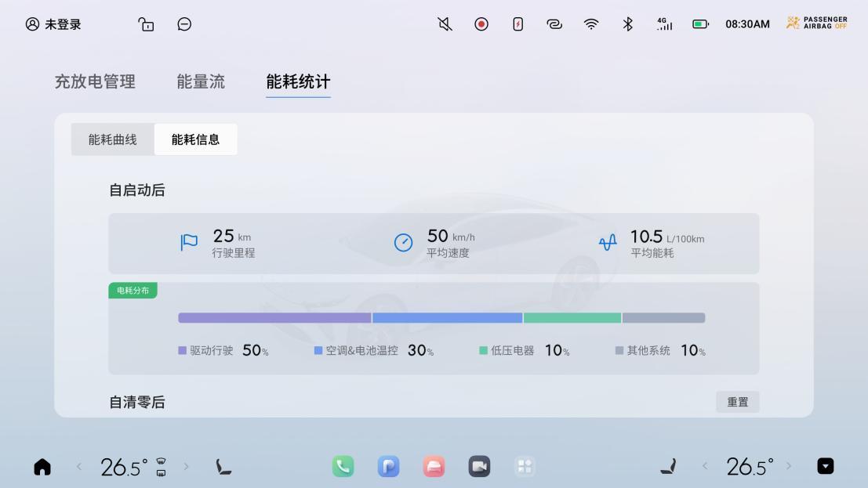Open the green Phone app
Image resolution: width=868 pixels, height=488 pixels.
tap(343, 467)
